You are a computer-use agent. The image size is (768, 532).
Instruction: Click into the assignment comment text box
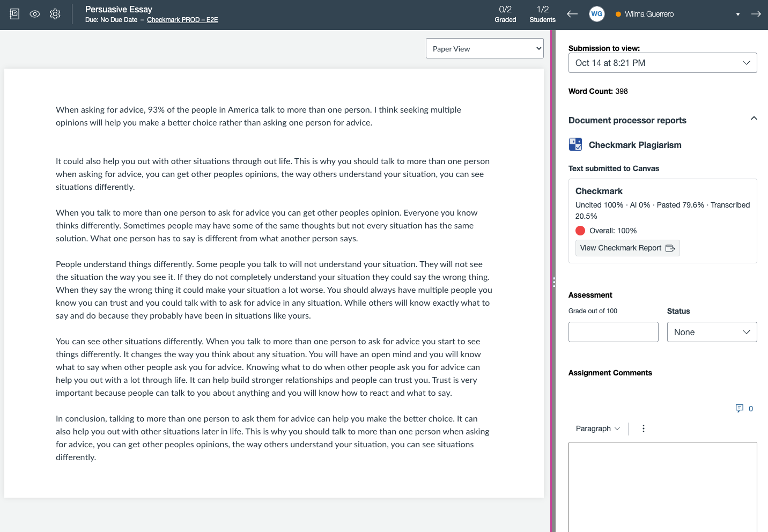tap(663, 487)
